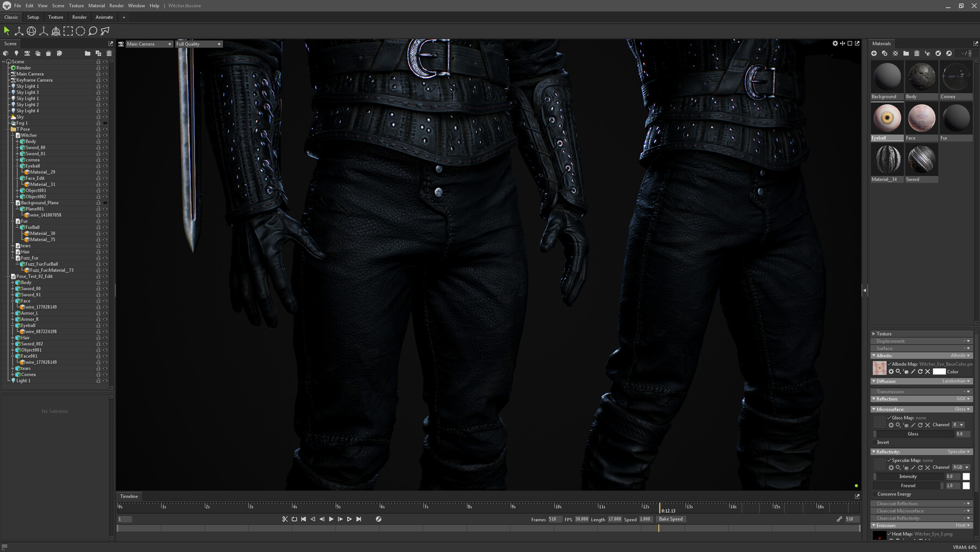Select the rectangular marquee selection tool

coord(68,31)
